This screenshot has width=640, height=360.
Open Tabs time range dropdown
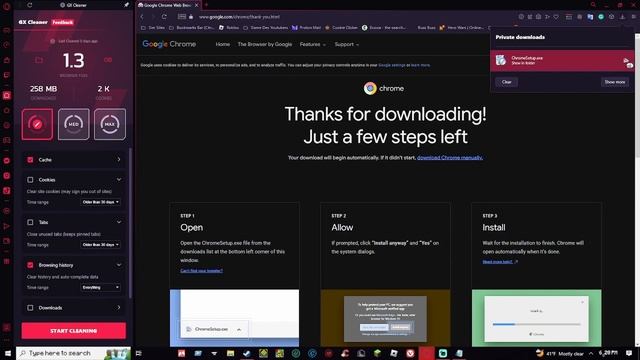click(x=100, y=244)
